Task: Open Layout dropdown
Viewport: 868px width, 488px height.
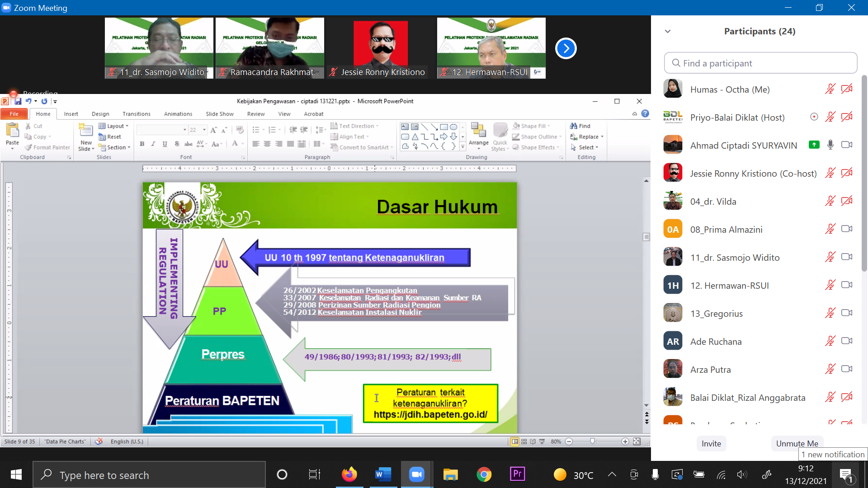Action: (x=113, y=126)
